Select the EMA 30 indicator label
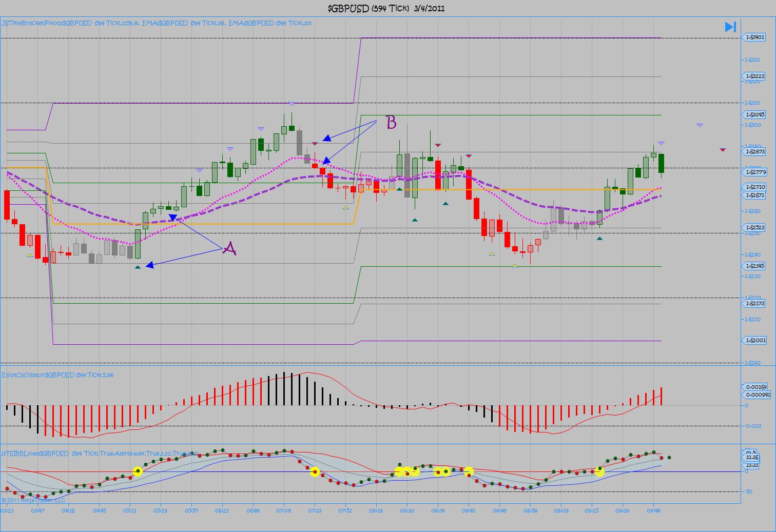776x532 pixels. (271, 24)
